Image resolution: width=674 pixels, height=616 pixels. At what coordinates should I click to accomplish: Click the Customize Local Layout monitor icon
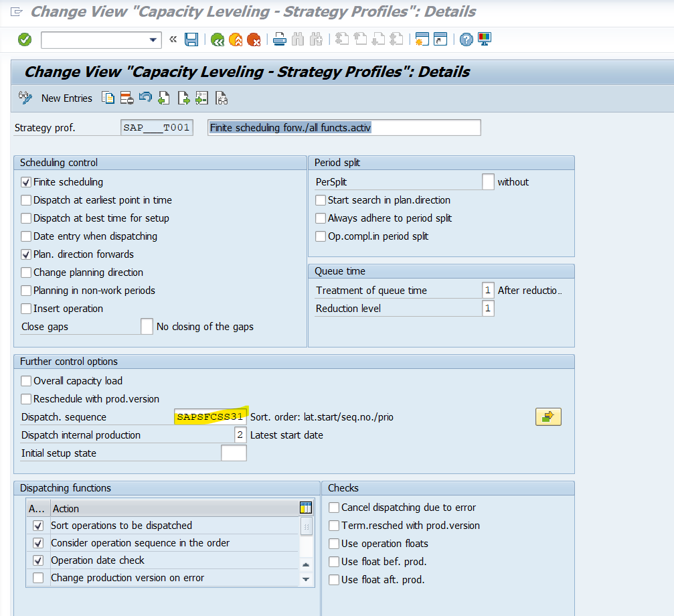tap(485, 40)
